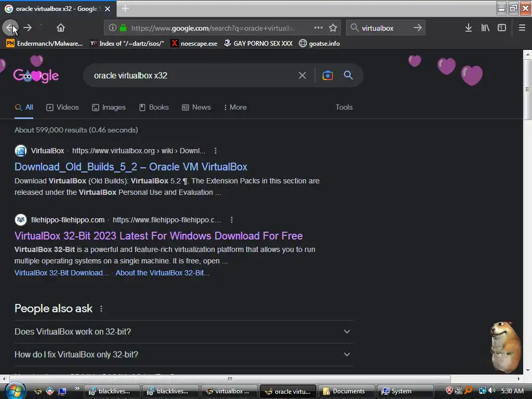Open the More search filters dropdown
The image size is (532, 399).
coord(235,107)
